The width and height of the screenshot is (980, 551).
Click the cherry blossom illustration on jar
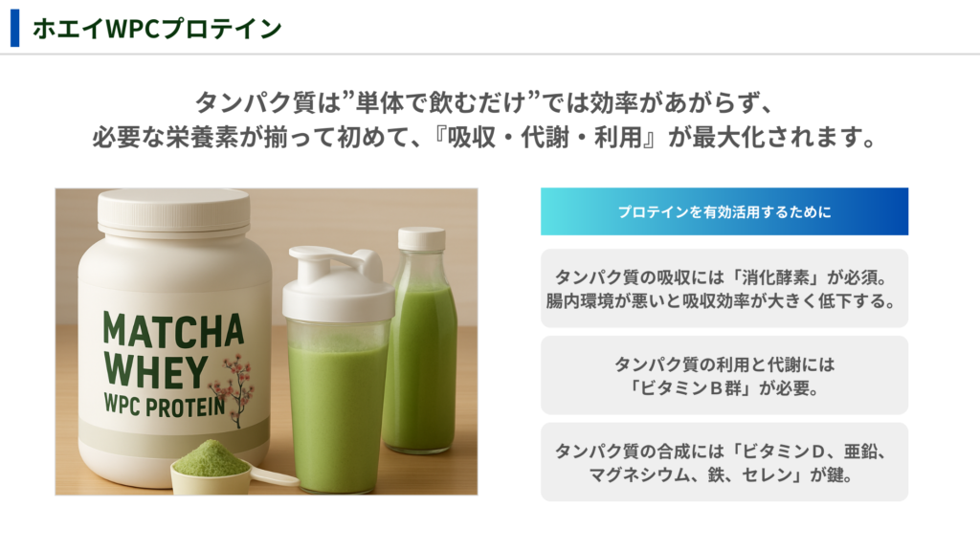[x=235, y=388]
